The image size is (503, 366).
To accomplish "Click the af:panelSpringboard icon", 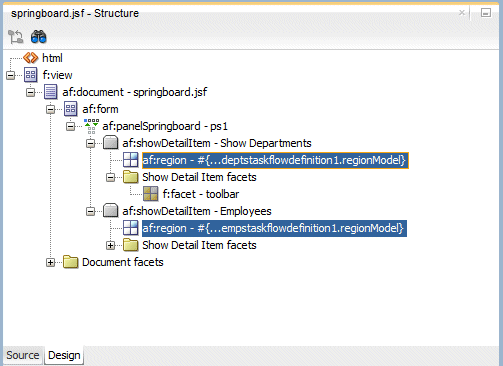I will pyautogui.click(x=91, y=126).
